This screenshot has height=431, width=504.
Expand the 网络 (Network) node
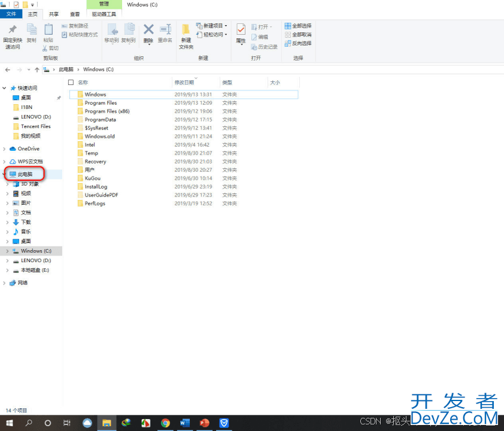pos(4,283)
